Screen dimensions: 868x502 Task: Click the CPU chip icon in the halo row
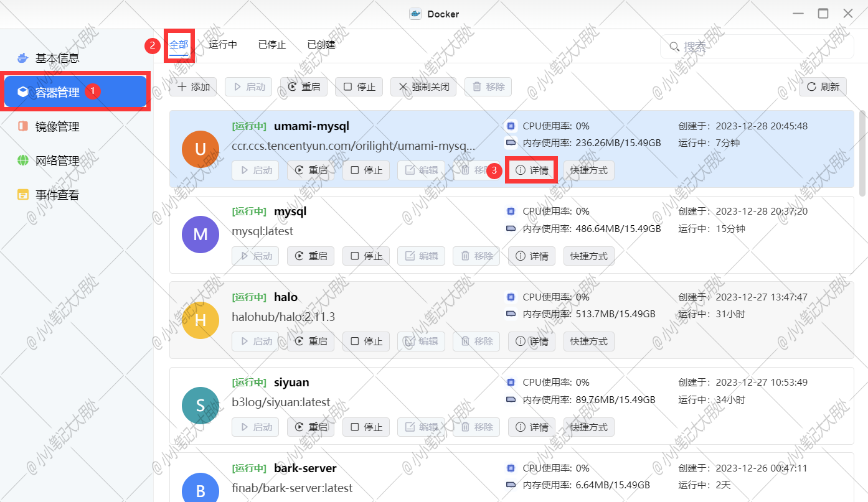(x=511, y=297)
